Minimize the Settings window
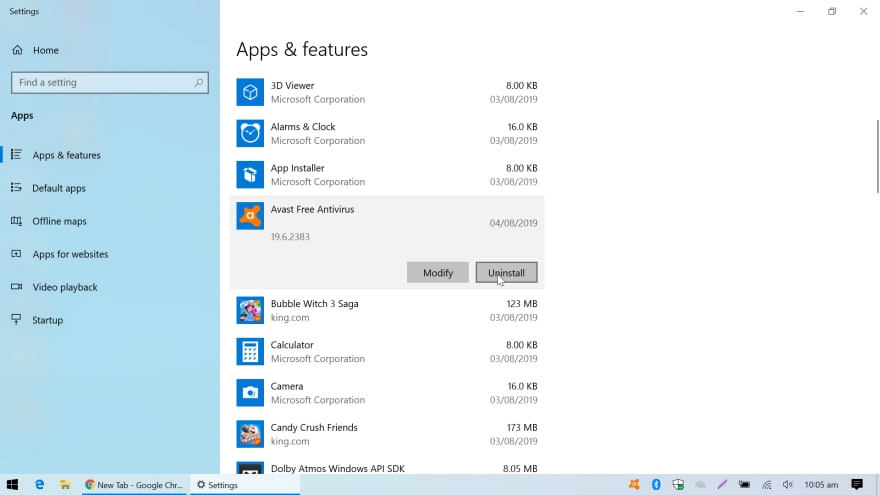This screenshot has height=495, width=880. coord(800,11)
